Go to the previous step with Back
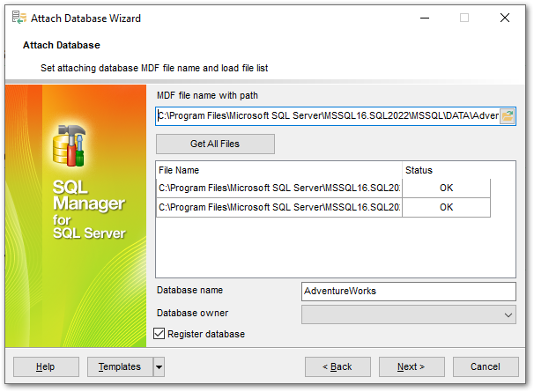This screenshot has height=392, width=534. click(x=337, y=366)
